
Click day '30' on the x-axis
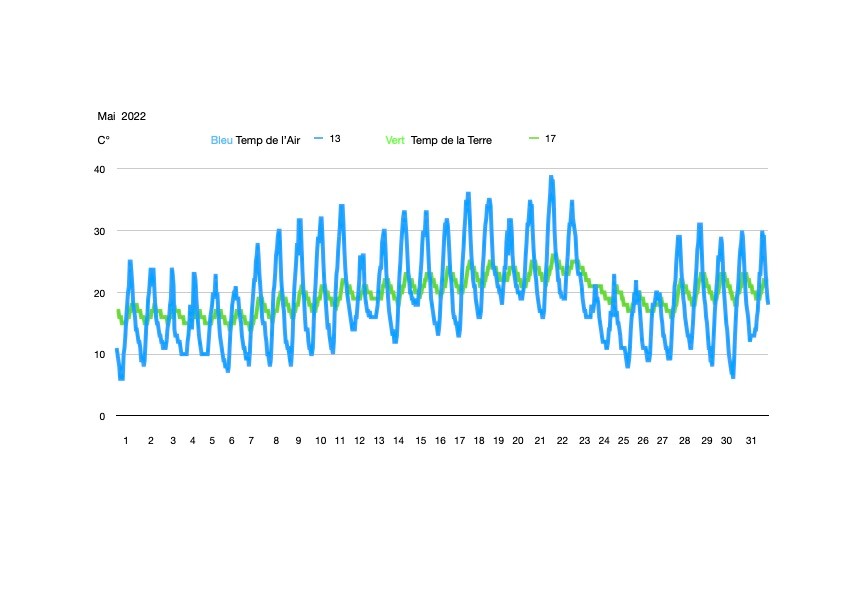726,440
